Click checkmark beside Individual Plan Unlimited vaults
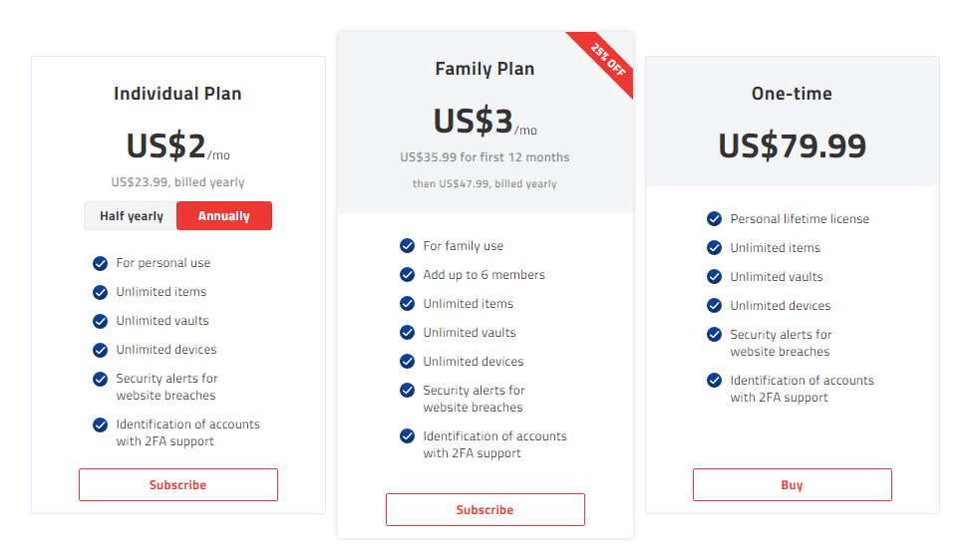The image size is (972, 560). pos(100,321)
